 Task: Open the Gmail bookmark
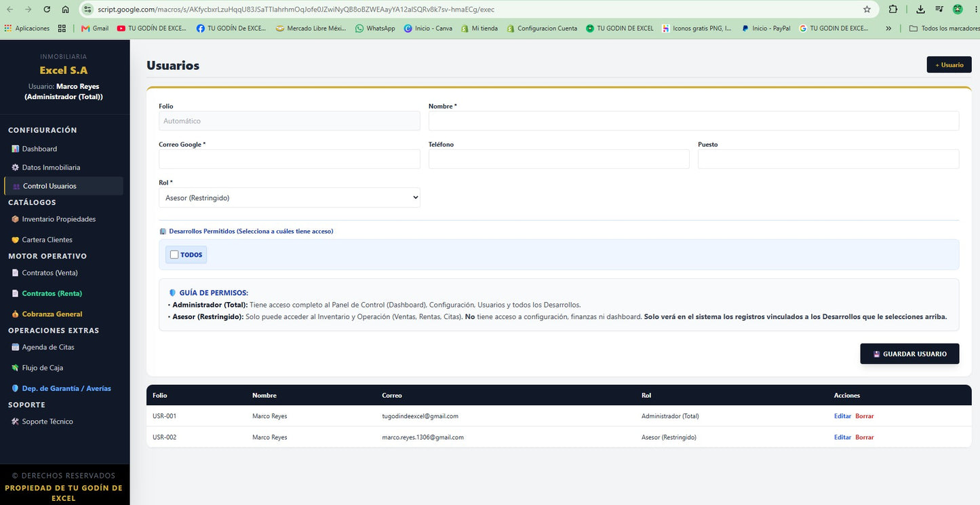pyautogui.click(x=95, y=29)
